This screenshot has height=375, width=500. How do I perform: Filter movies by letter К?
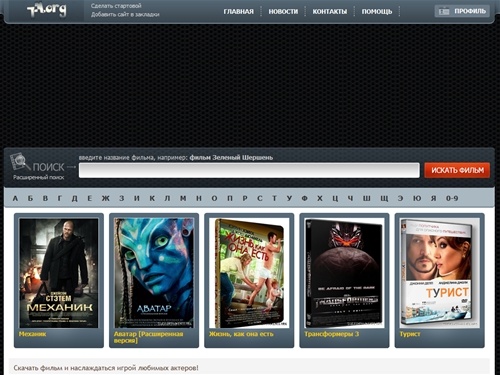click(x=152, y=198)
